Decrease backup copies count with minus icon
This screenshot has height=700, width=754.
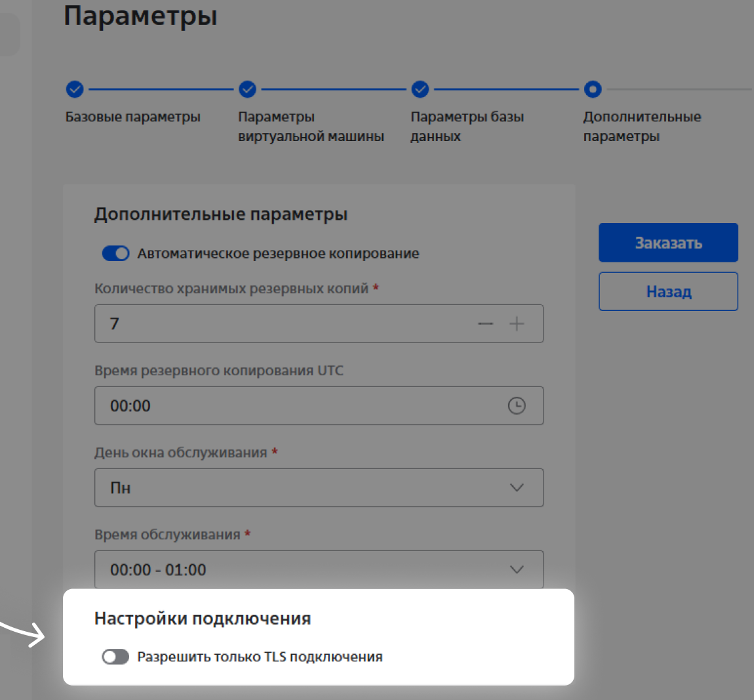coord(485,324)
